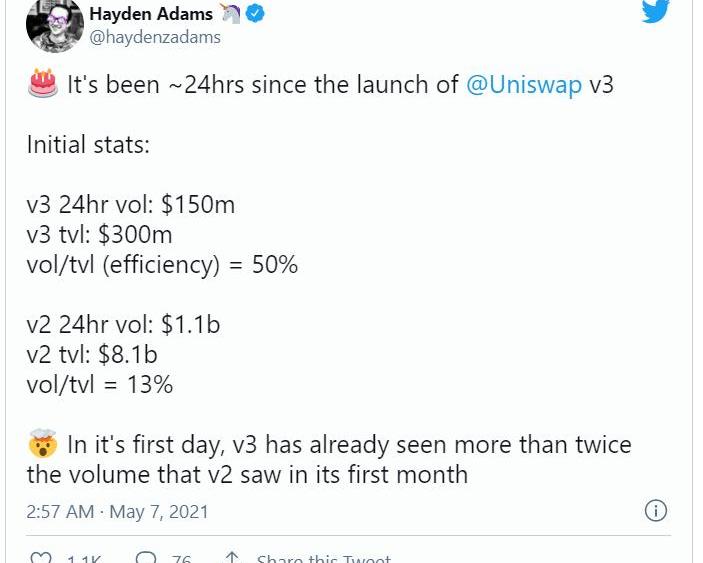Click the Share this Tweet text

point(324,559)
